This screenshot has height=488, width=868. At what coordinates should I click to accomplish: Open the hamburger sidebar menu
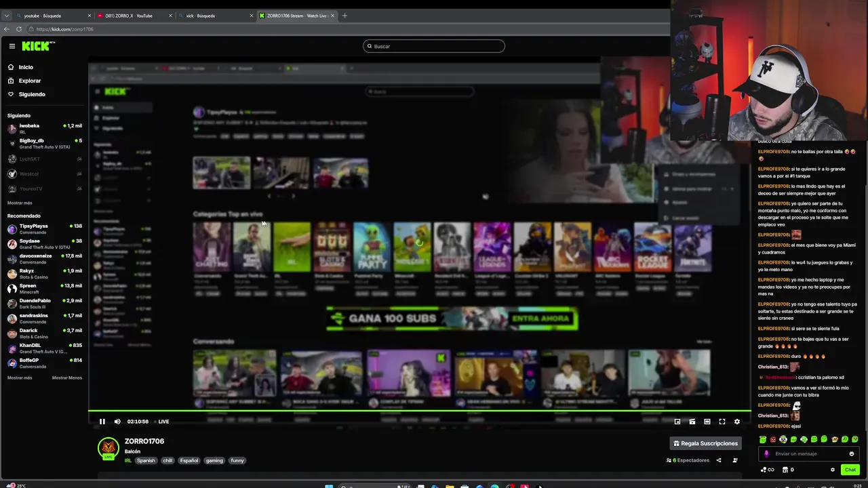click(x=12, y=46)
